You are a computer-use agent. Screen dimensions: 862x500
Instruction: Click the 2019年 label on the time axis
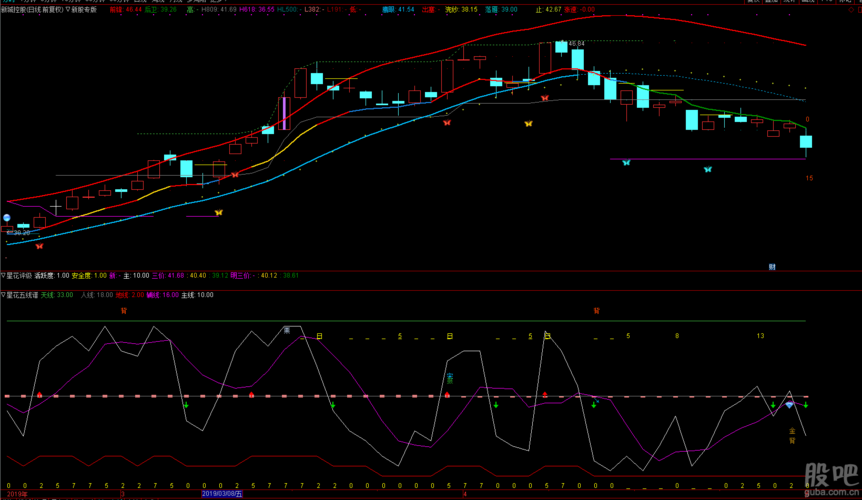17,494
